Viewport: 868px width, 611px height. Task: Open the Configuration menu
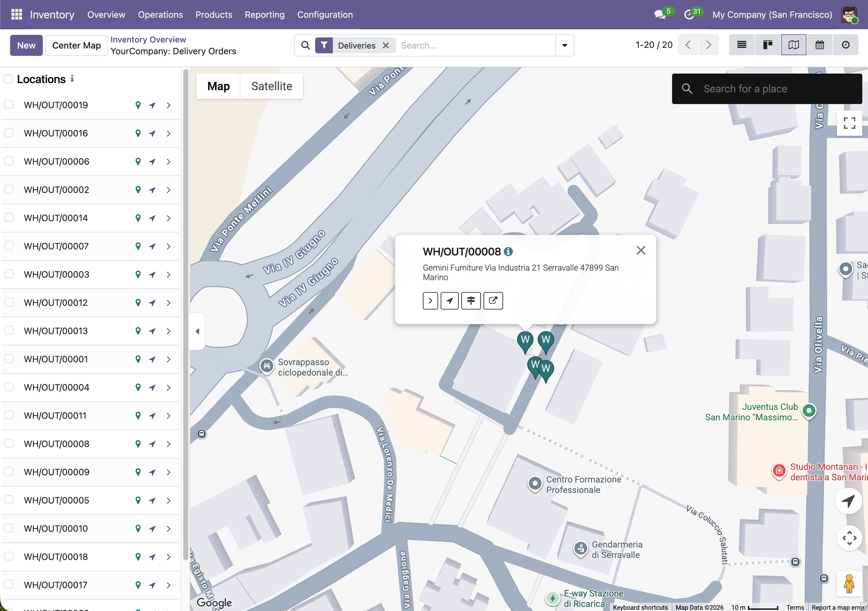tap(325, 14)
